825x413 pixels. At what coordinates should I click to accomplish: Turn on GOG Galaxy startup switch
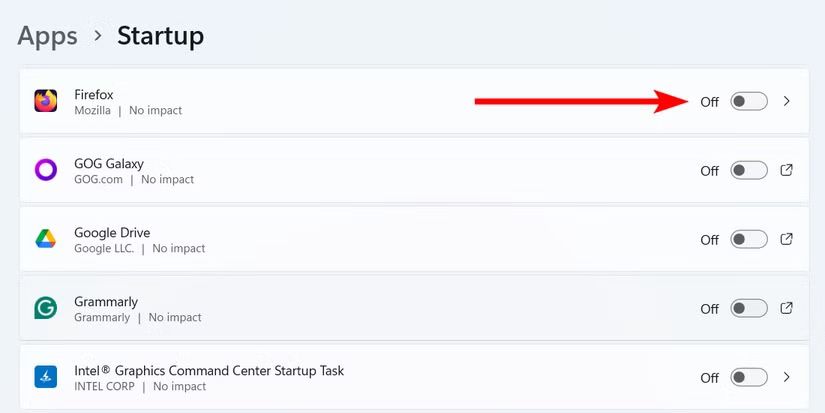pyautogui.click(x=748, y=170)
